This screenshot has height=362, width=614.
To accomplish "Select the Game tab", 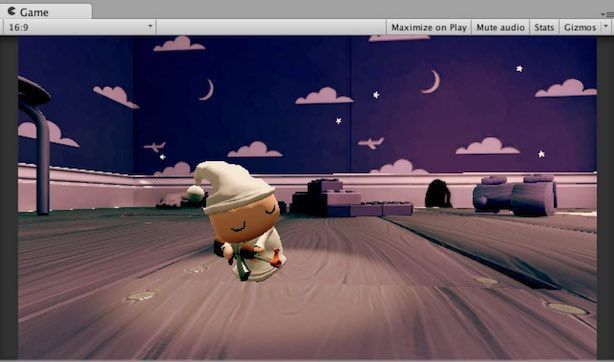I will point(46,12).
